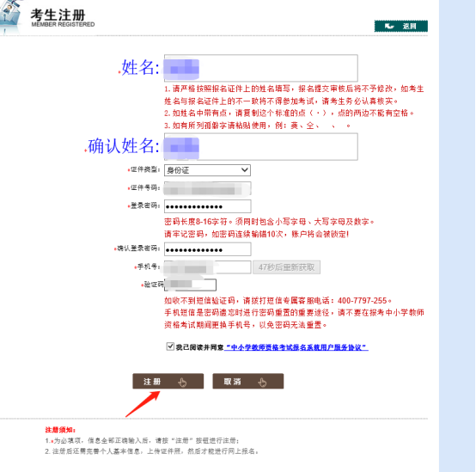
Task: Untick the user agreement checkbox
Action: [170, 346]
